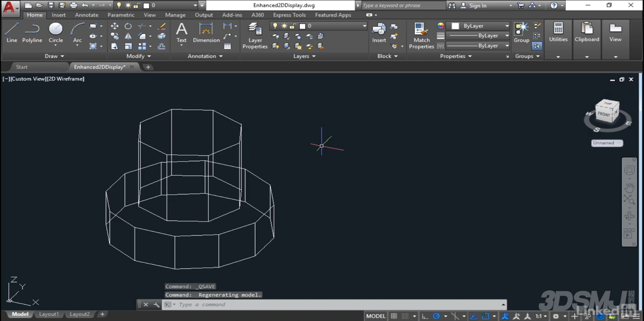Image resolution: width=644 pixels, height=321 pixels.
Task: Click the [2D Wireframe] visual style control
Action: coord(66,79)
